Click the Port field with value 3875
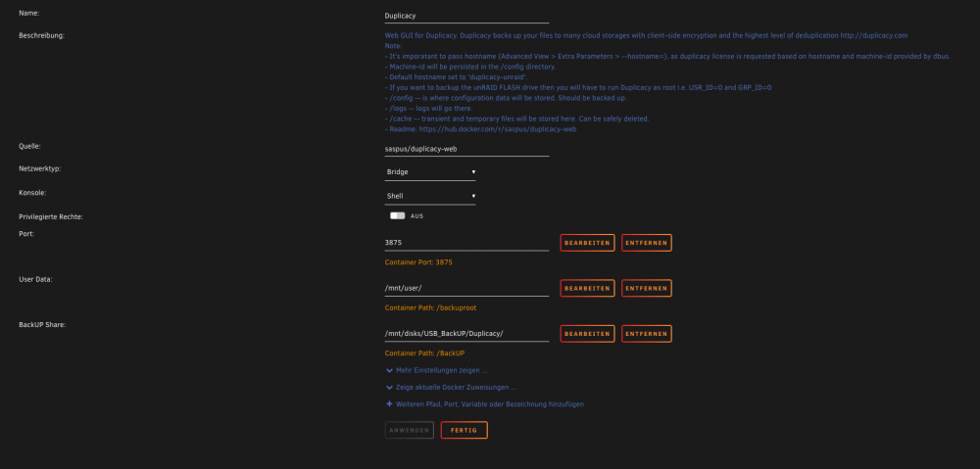The width and height of the screenshot is (980, 469). click(x=466, y=242)
